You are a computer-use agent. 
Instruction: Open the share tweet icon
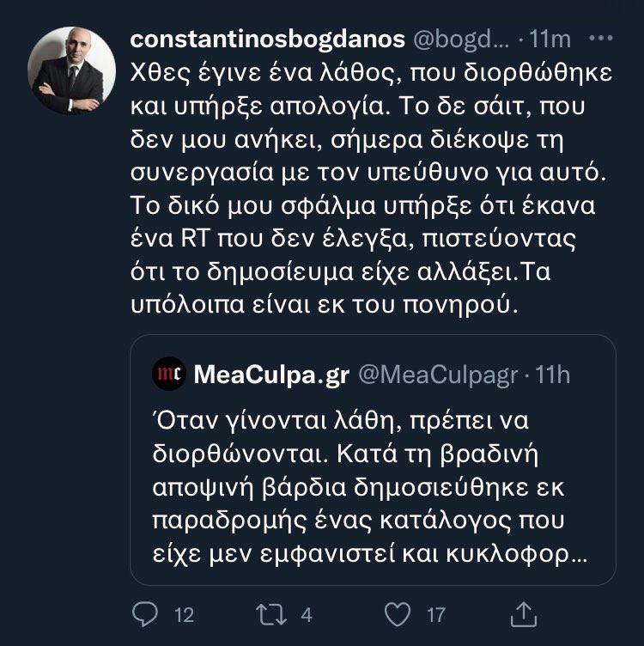tap(523, 613)
